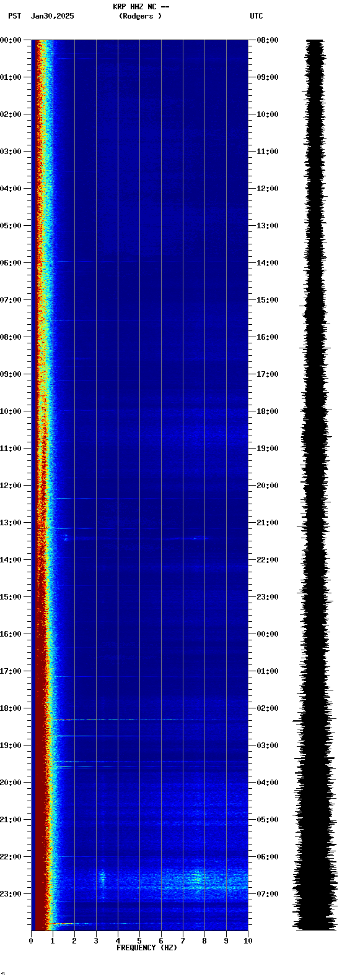Viewport: 342px width, 980px height.
Task: Click the '21:00' PST time label
Action: (x=11, y=820)
